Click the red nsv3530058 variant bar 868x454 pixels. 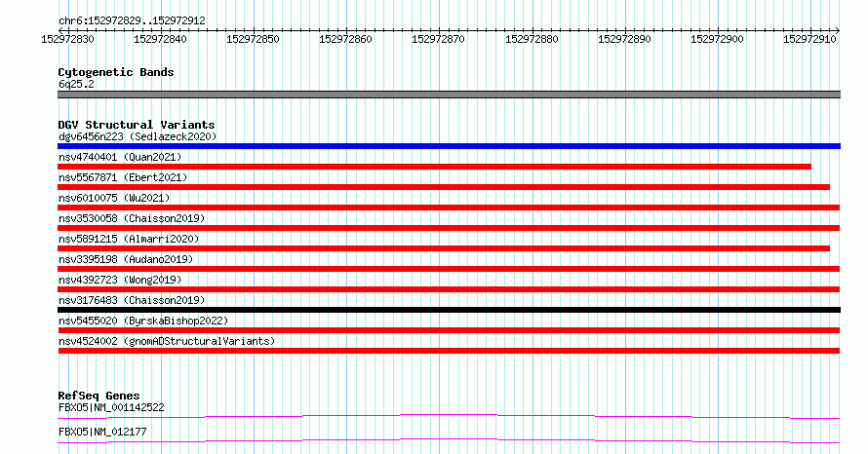[449, 228]
